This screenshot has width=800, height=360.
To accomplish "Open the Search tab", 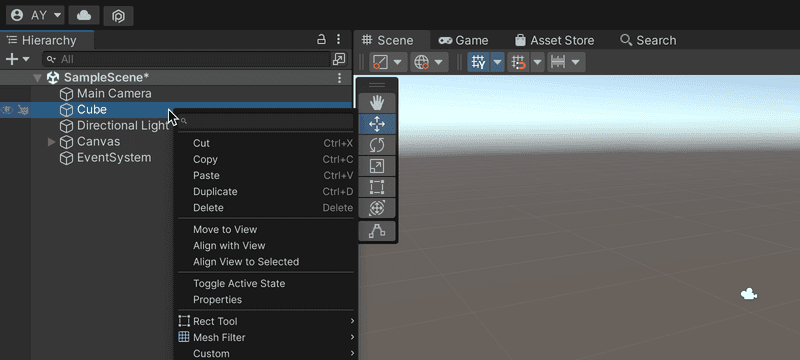I will tap(648, 40).
